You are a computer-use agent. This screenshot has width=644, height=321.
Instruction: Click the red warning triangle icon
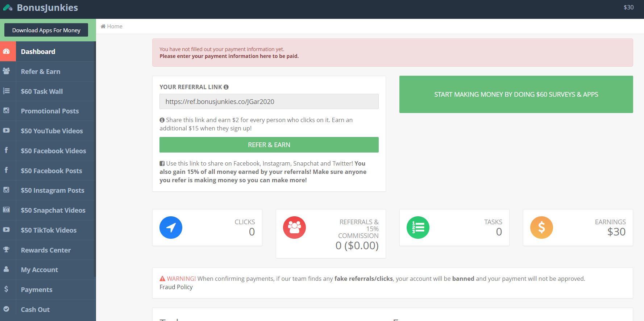tap(162, 279)
